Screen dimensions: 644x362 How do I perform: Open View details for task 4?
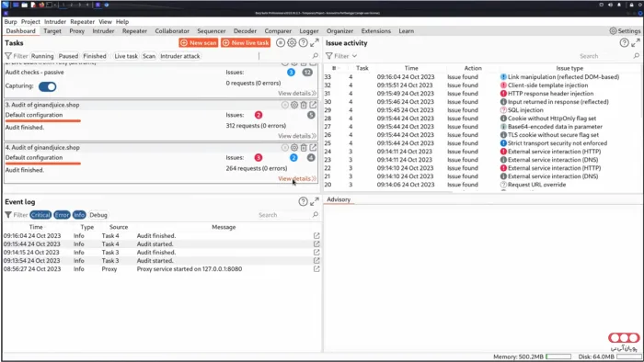(297, 179)
